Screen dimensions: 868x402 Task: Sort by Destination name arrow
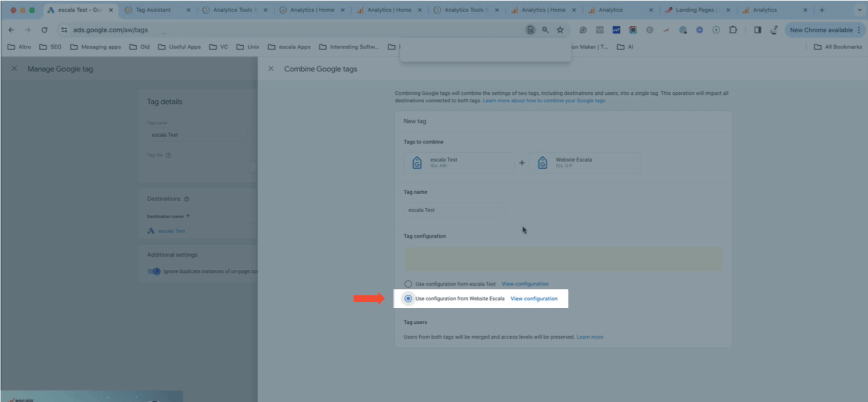[188, 216]
